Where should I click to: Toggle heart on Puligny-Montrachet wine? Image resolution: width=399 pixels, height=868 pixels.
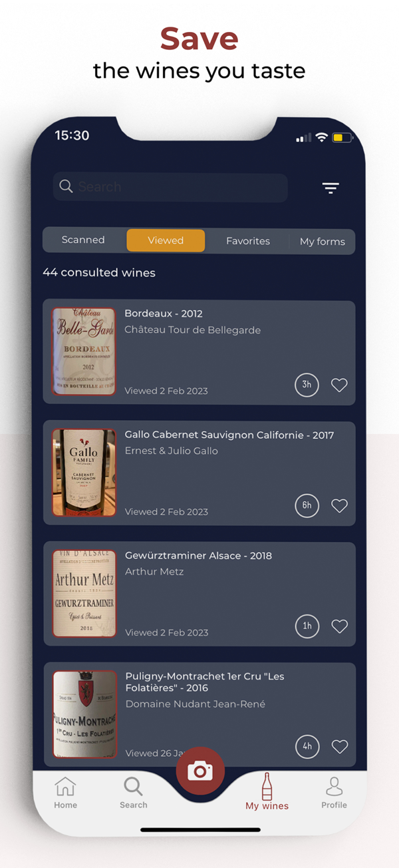click(x=339, y=747)
